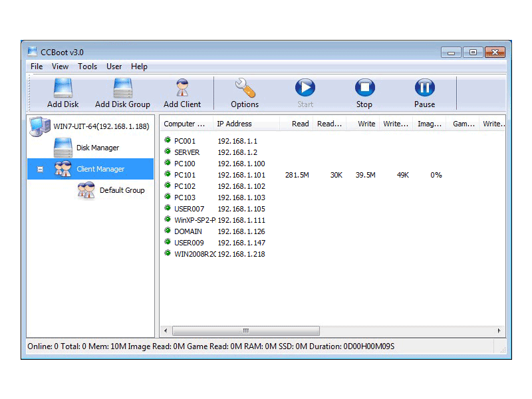Click the Duration status bar entry
Screen dimensions: 532x399
tap(352, 346)
